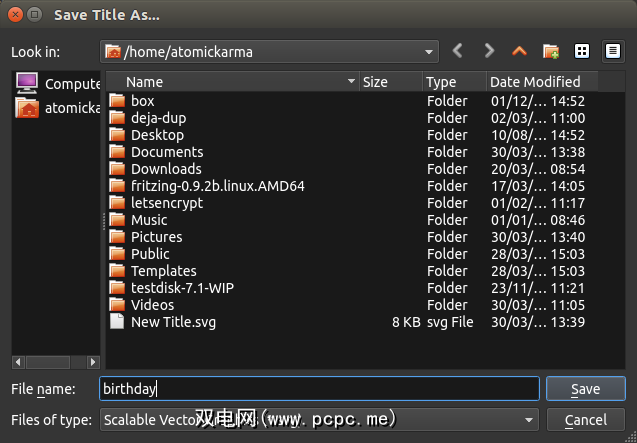Viewport: 637px width, 443px height.
Task: Open the Look in path dropdown
Action: 429,51
